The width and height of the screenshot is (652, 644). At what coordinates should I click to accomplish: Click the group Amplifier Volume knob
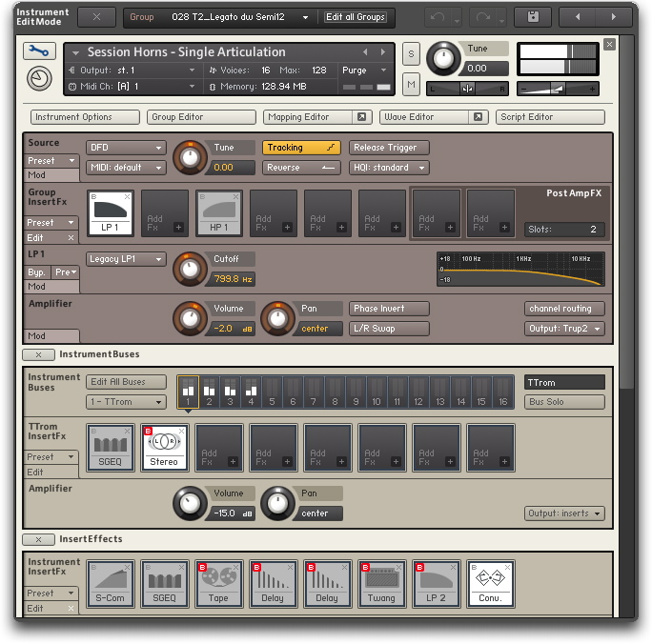190,319
